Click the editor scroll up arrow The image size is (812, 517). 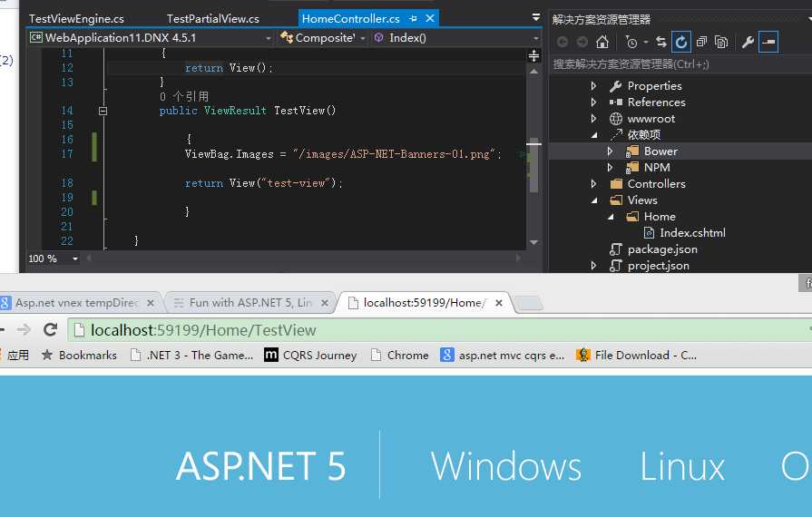click(533, 72)
